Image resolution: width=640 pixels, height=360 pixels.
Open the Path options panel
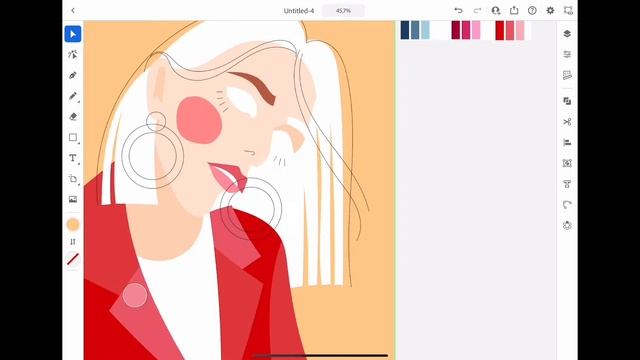567,204
